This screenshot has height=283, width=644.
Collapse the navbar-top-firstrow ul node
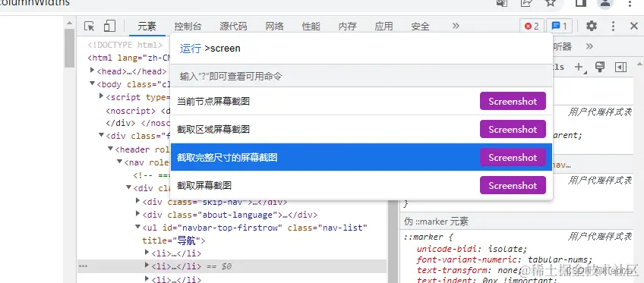(x=137, y=227)
